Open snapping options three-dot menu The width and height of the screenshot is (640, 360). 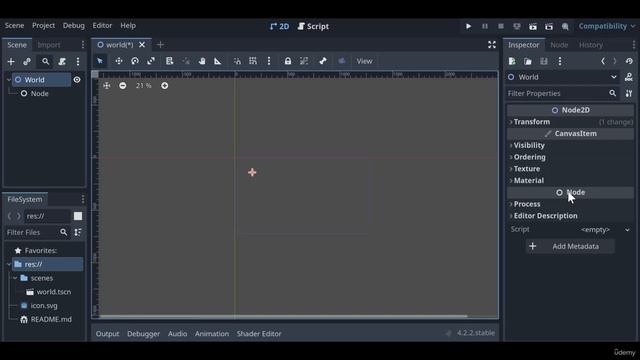269,61
